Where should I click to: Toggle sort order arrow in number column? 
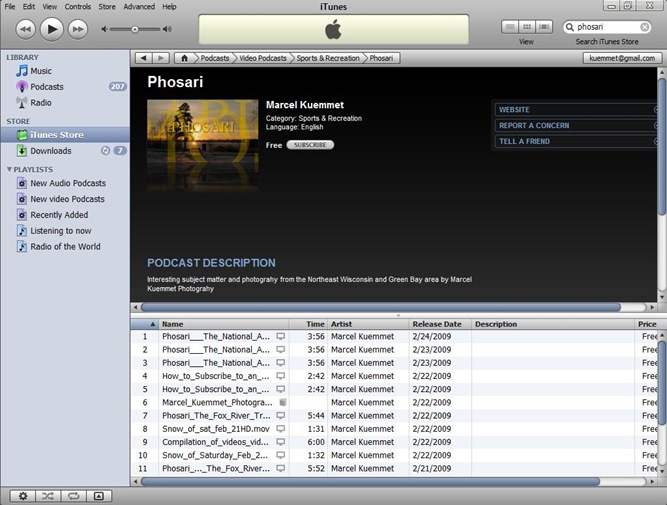(152, 324)
